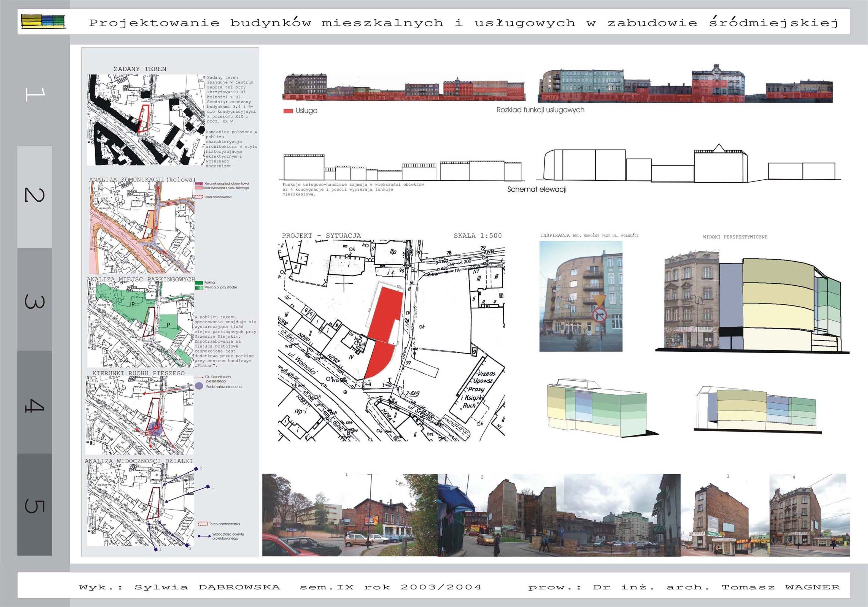Open panorama photo number 1 with parked cars

tap(350, 515)
